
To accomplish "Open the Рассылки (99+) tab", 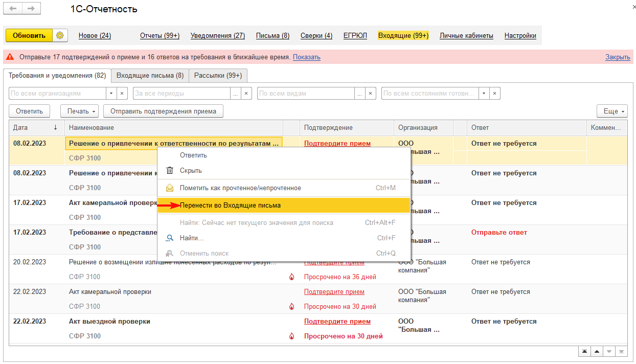I will coord(218,76).
